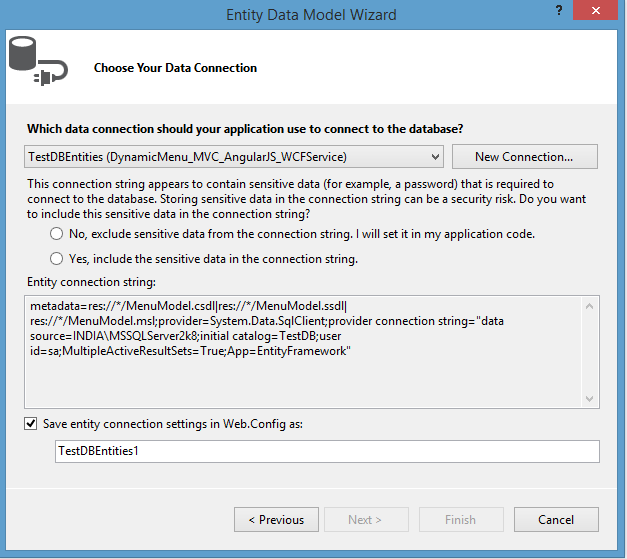Cancel the wizard
The width and height of the screenshot is (627, 559).
tap(556, 520)
